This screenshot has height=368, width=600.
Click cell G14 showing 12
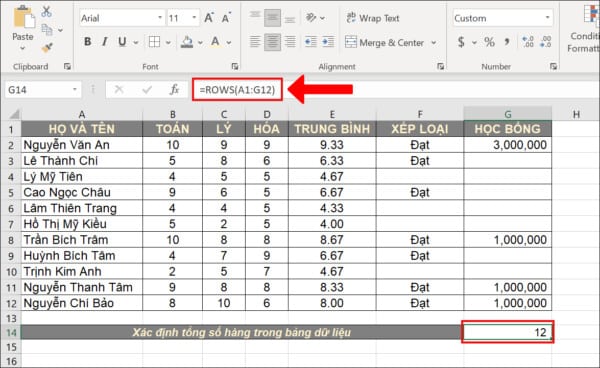coord(507,332)
